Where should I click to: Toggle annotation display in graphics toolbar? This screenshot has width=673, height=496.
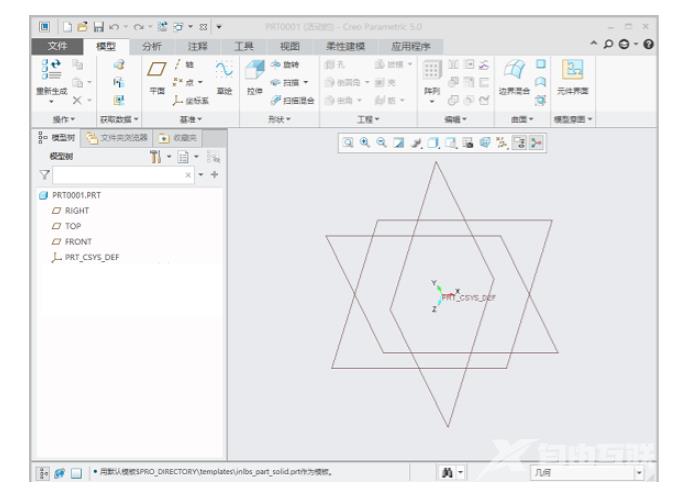[519, 143]
